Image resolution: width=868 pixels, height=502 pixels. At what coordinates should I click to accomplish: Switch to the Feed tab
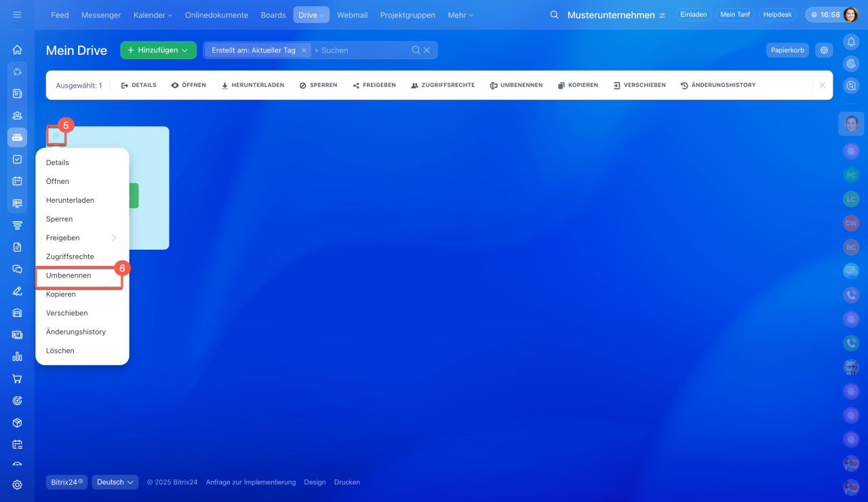coord(60,15)
